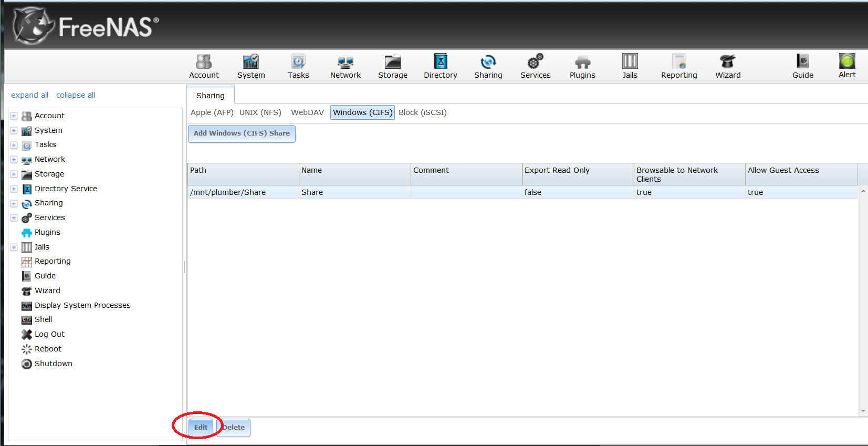Click the Delete button
868x446 pixels.
(233, 428)
